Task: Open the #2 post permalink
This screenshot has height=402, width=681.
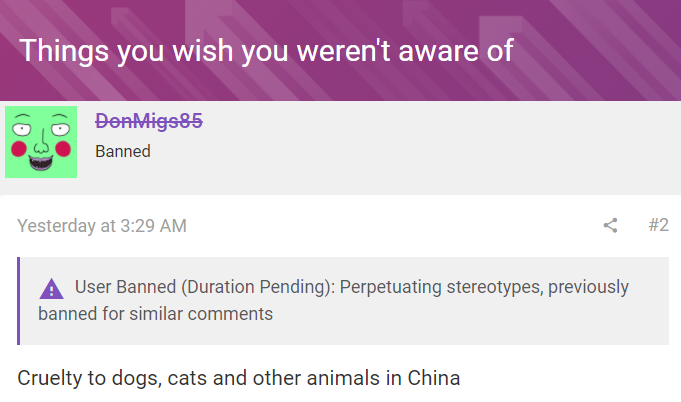Action: tap(658, 225)
